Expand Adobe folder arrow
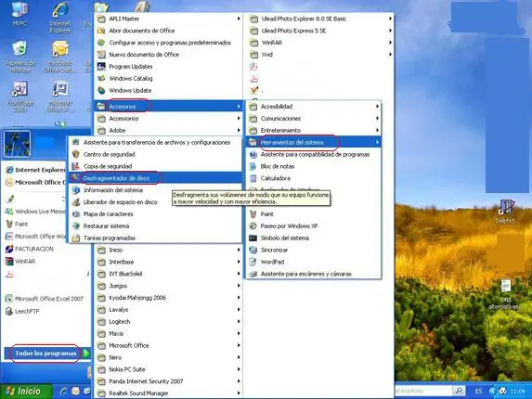The height and width of the screenshot is (399, 532). point(239,130)
